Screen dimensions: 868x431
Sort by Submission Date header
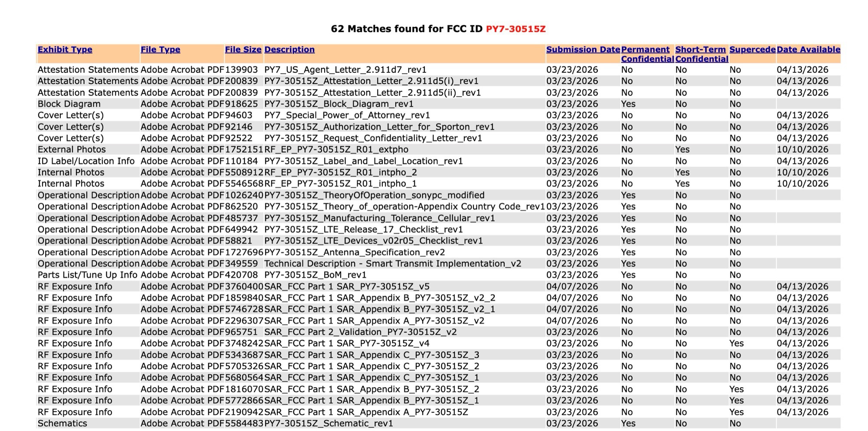coord(583,49)
